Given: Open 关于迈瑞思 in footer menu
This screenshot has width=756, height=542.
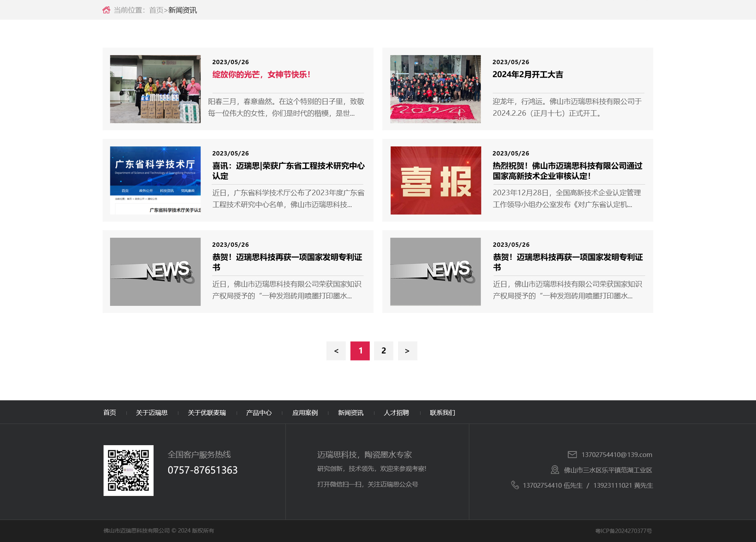Looking at the screenshot, I should [152, 413].
